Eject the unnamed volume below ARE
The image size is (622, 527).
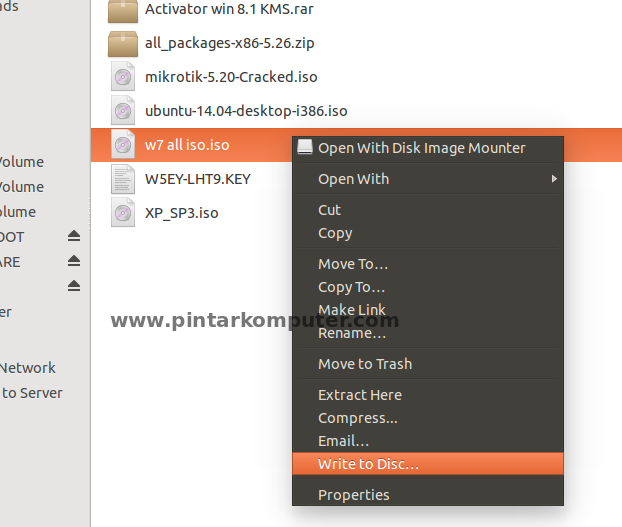coord(74,286)
